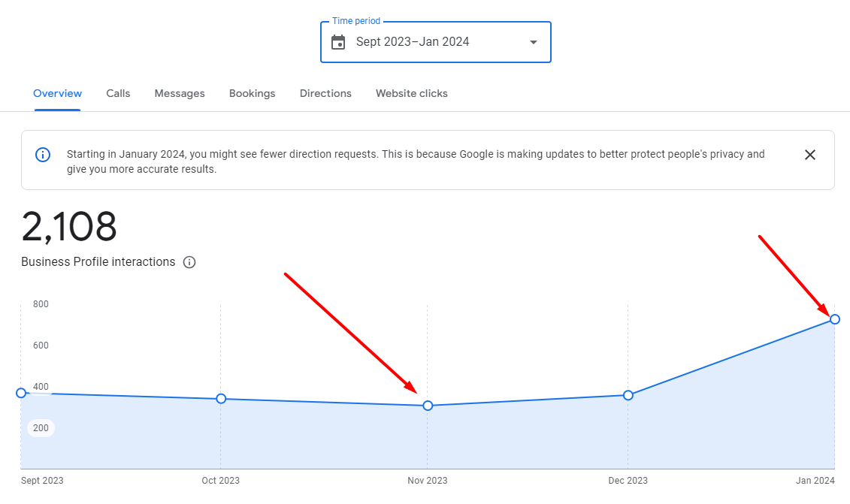The image size is (850, 504).
Task: Select the Oct 2023 chart point
Action: click(x=221, y=399)
